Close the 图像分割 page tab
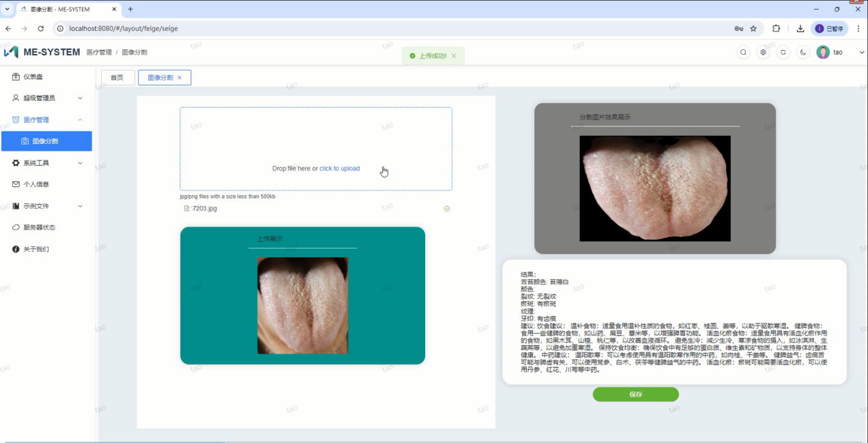The height and width of the screenshot is (443, 868). tap(179, 78)
